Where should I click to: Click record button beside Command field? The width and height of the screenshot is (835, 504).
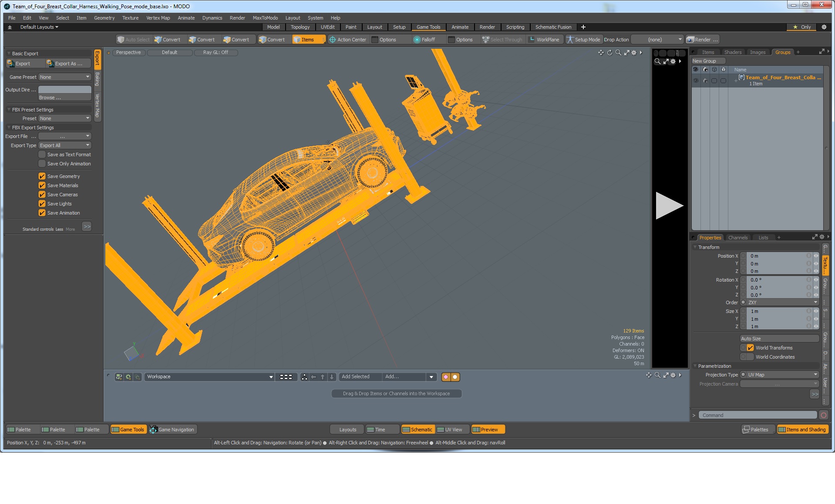pos(824,415)
